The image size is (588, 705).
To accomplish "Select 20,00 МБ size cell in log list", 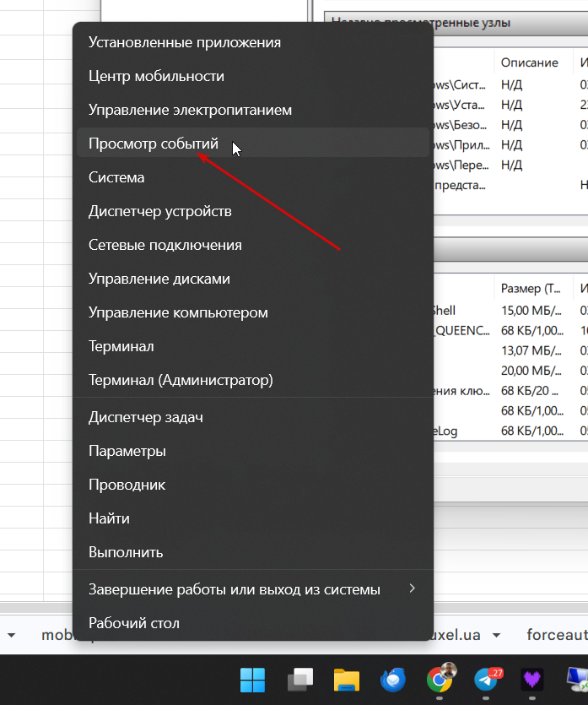I will 531,371.
